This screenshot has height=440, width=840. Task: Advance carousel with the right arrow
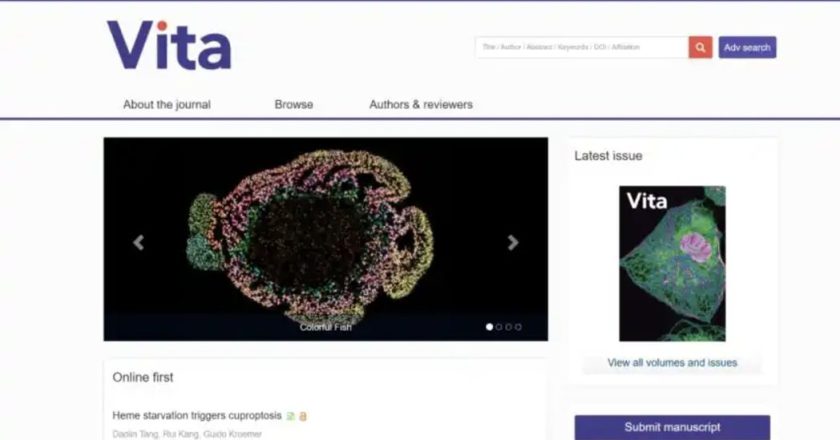(513, 243)
